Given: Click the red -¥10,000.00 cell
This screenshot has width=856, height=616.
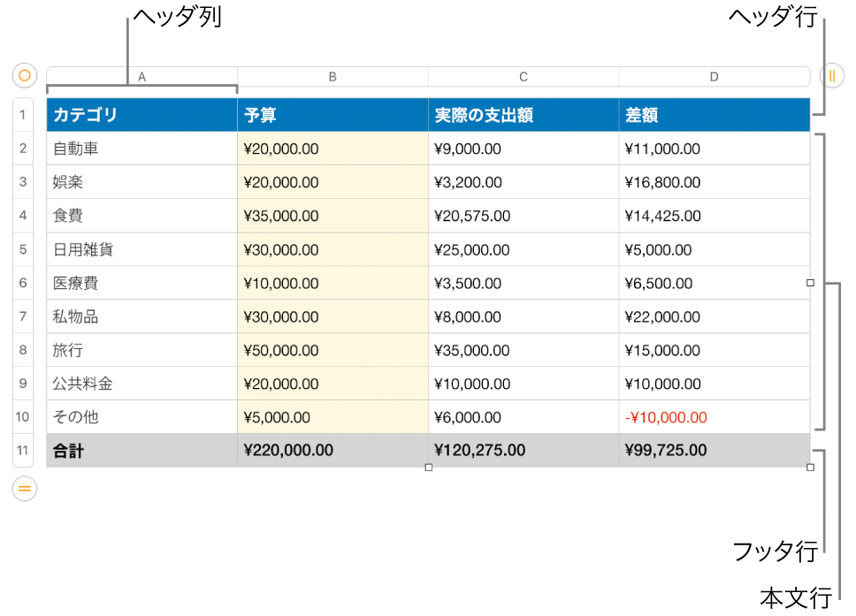Looking at the screenshot, I should (x=714, y=416).
